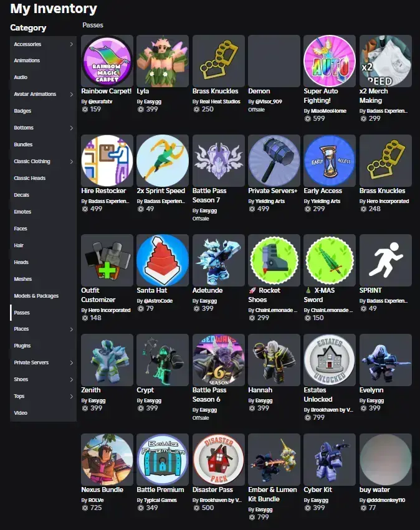Click the buy water blurred thumbnail
Screen dimensions: 420x530
coord(386,460)
